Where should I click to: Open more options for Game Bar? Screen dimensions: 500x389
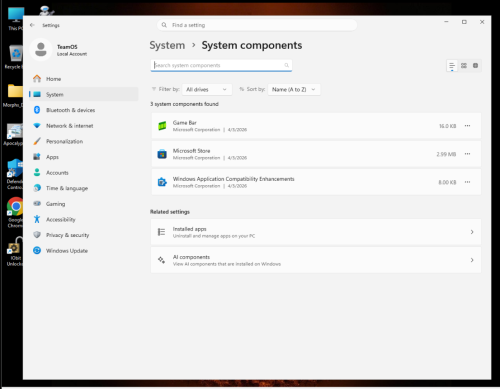tap(467, 126)
